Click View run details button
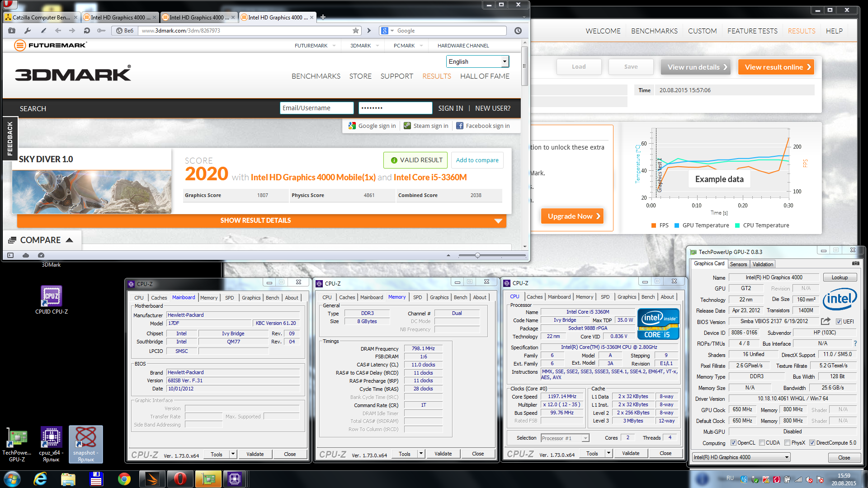This screenshot has height=488, width=868. click(696, 67)
